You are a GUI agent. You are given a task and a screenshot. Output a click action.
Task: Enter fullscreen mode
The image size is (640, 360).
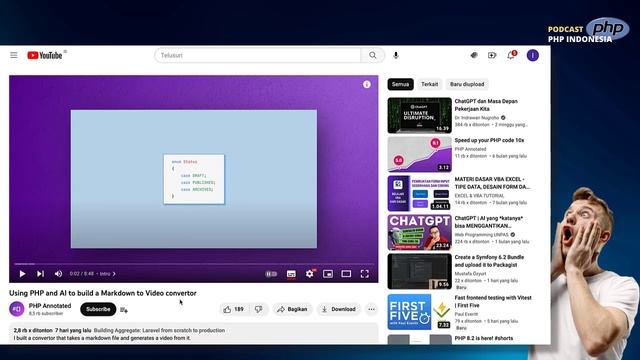pyautogui.click(x=364, y=273)
